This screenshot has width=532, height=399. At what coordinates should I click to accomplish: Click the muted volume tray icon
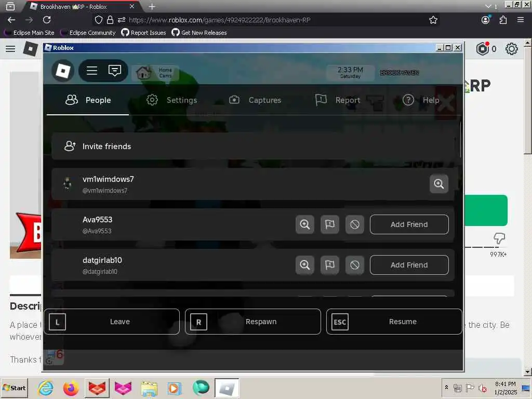point(482,388)
